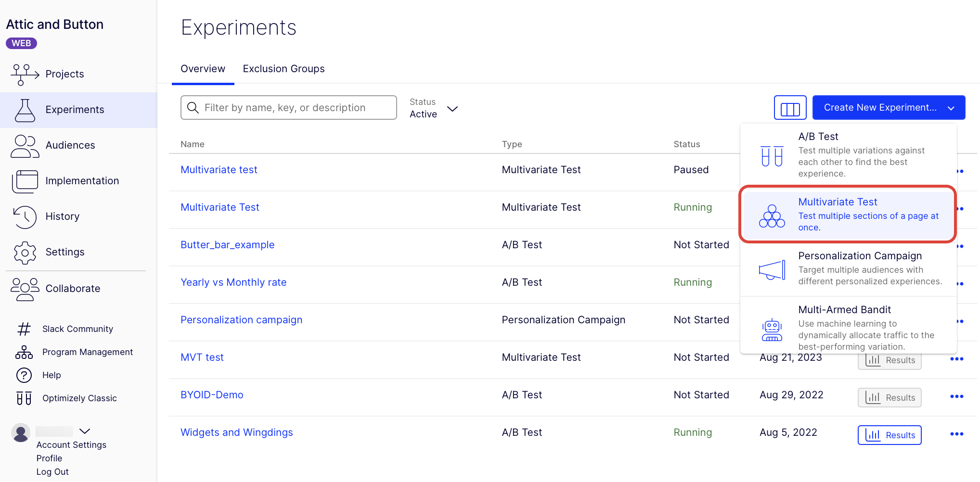Screen dimensions: 980x482
Task: Open the Settings gear icon
Action: tap(25, 253)
